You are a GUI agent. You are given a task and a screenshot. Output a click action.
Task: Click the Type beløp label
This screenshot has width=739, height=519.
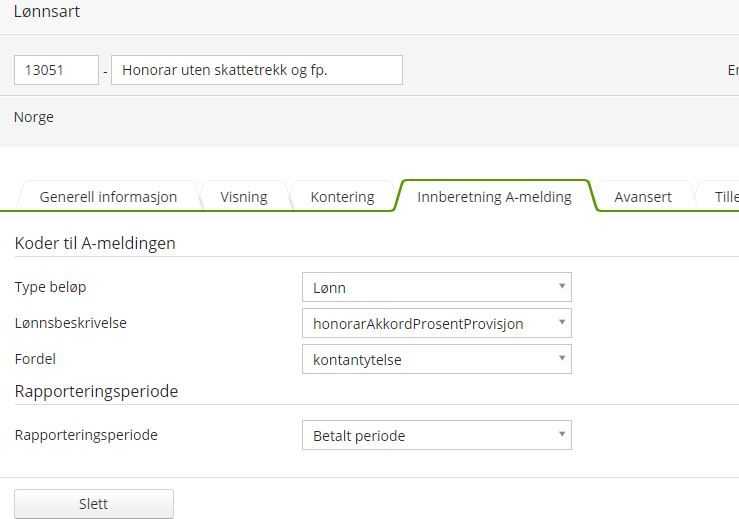(50, 287)
